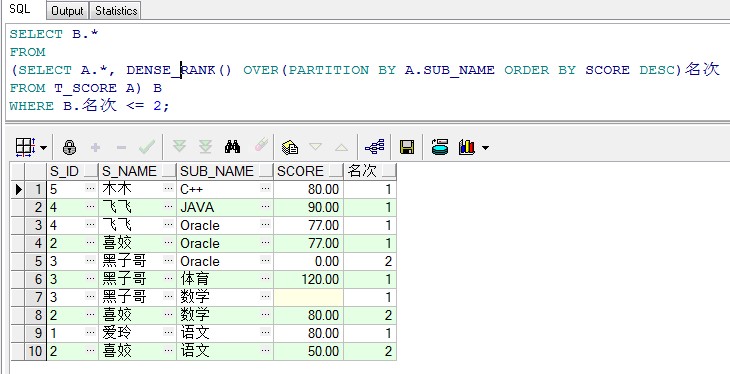Screen dimensions: 730x374
Task: Click the eraser clear record icon
Action: pyautogui.click(x=262, y=145)
